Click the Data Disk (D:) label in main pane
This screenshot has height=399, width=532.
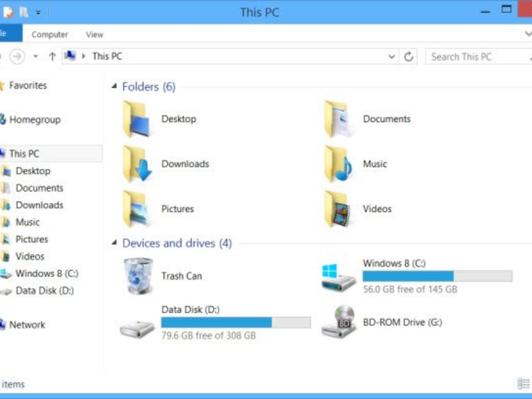click(x=190, y=310)
